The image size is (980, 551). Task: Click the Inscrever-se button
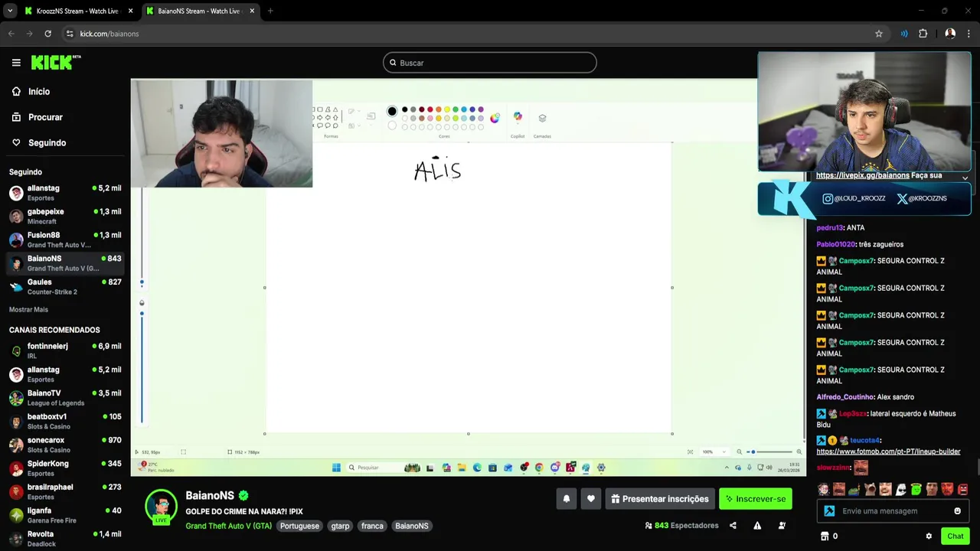click(x=756, y=499)
